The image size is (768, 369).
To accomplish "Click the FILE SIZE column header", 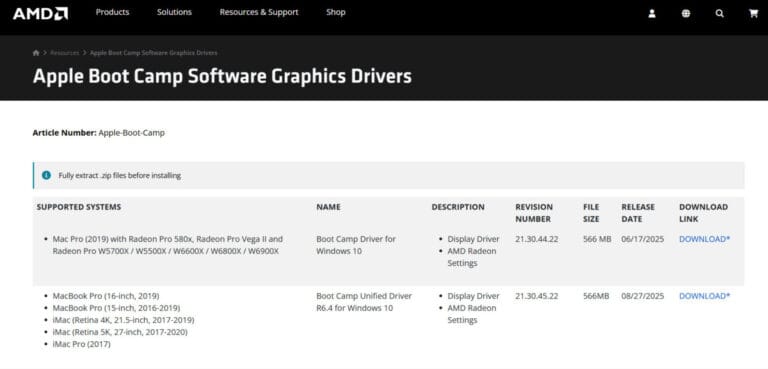I will (591, 213).
